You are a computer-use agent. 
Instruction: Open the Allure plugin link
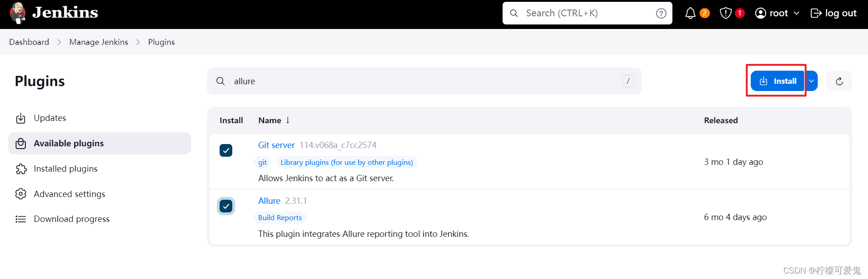(x=269, y=201)
